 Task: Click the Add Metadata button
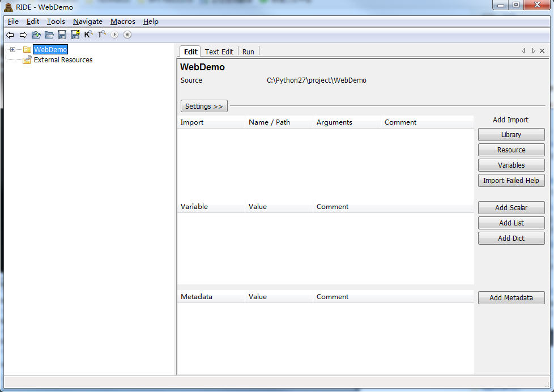pos(512,297)
